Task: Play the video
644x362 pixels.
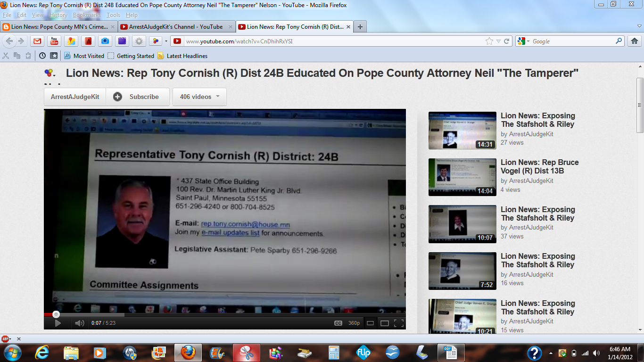Action: pos(58,323)
